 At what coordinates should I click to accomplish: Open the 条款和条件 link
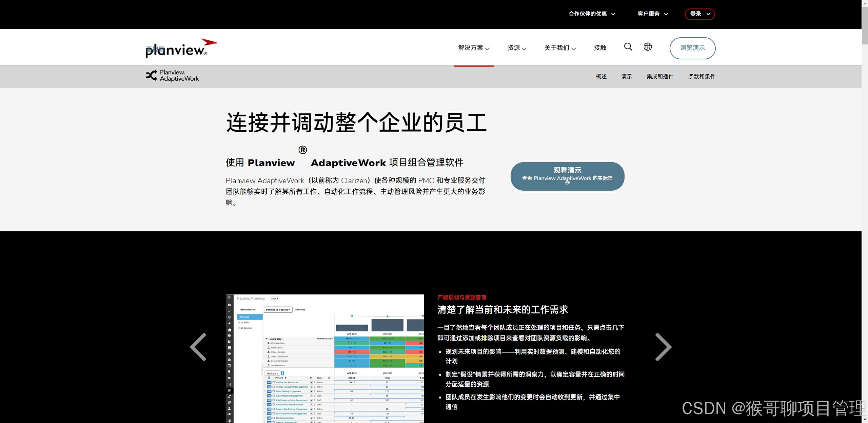click(702, 77)
